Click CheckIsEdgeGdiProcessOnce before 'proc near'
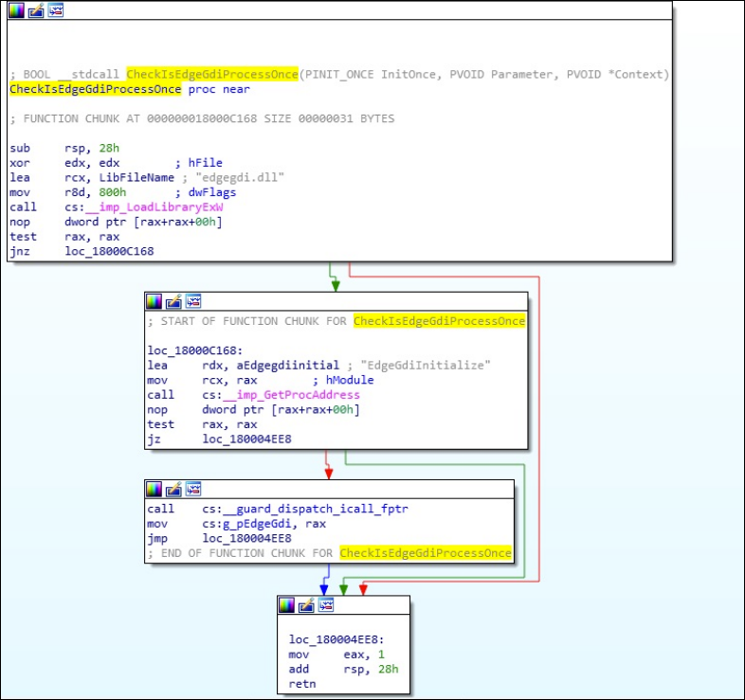This screenshot has width=745, height=700. click(95, 89)
